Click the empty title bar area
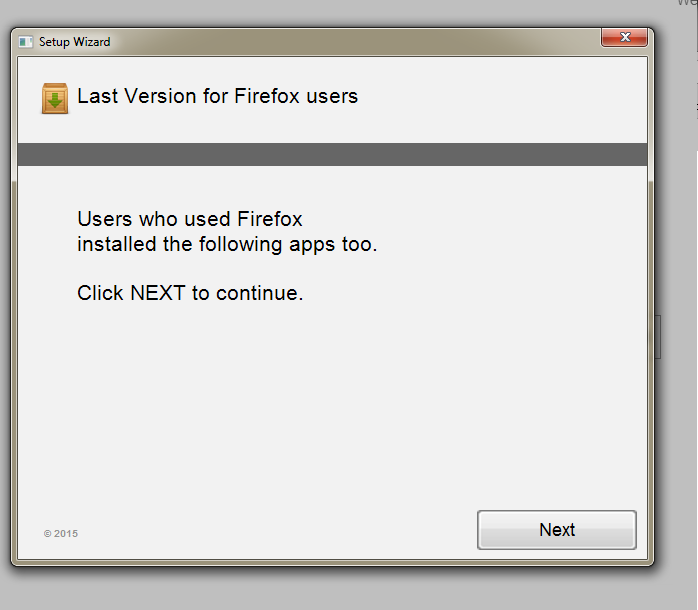Screen dimensions: 698x610 click(356, 42)
